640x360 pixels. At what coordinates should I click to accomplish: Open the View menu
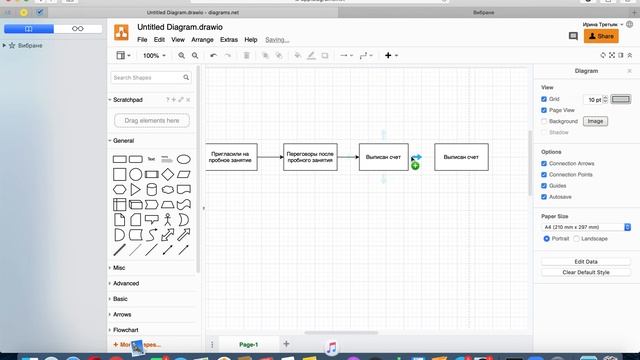(x=178, y=40)
